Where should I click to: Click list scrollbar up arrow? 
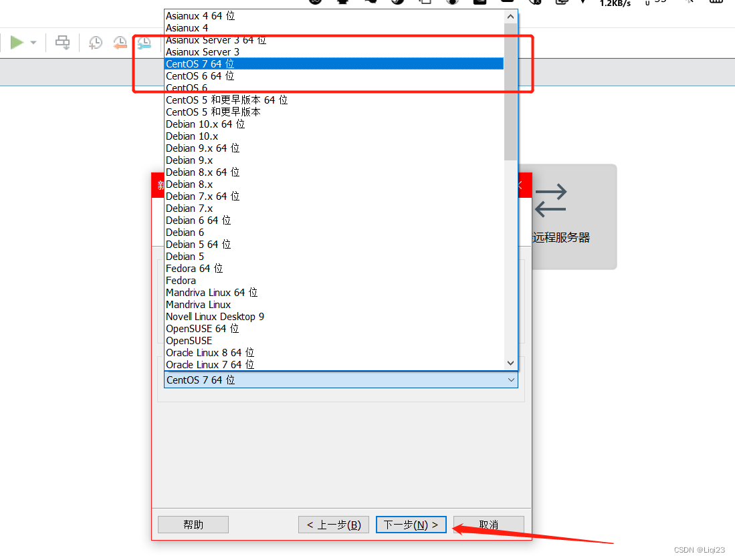(x=510, y=17)
